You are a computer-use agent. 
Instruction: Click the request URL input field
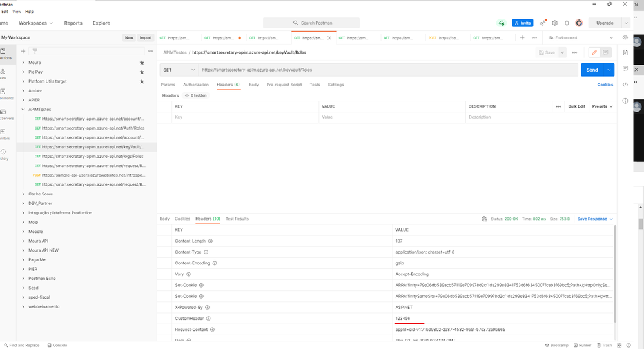point(388,70)
